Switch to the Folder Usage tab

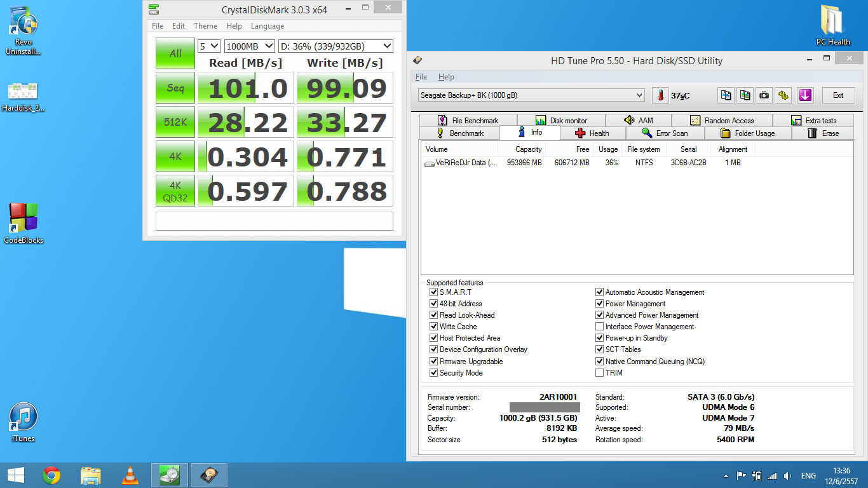click(x=748, y=133)
